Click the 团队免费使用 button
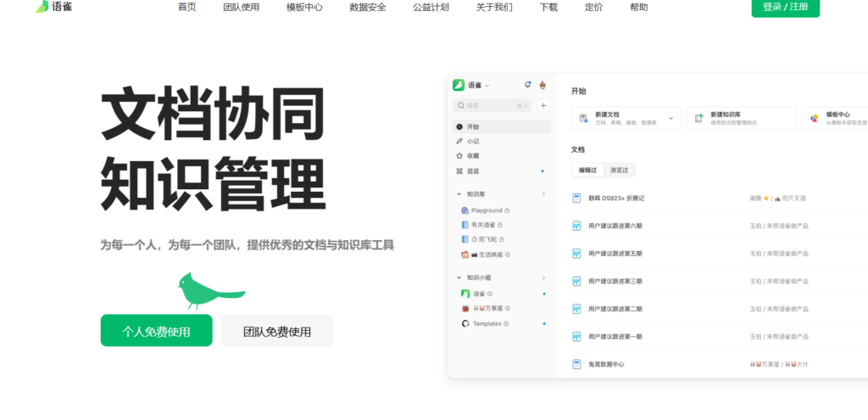 point(277,332)
